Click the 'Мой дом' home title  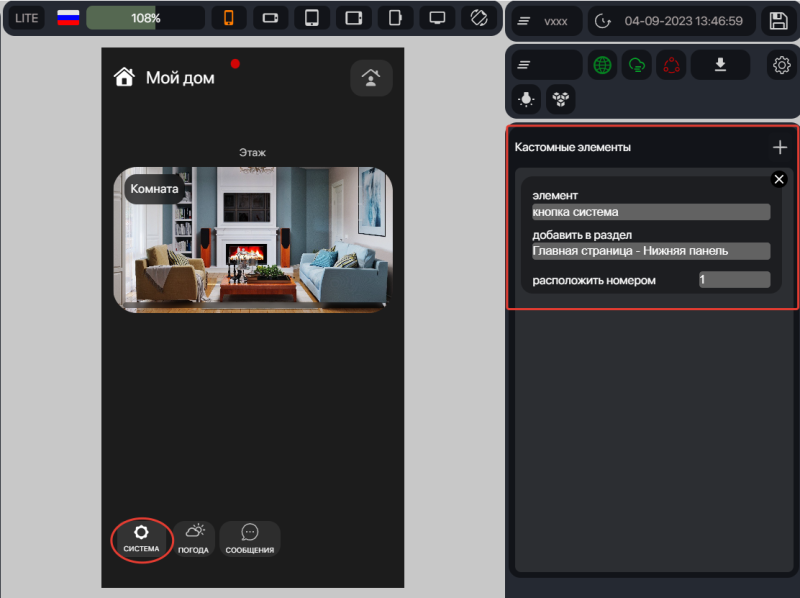pos(180,78)
